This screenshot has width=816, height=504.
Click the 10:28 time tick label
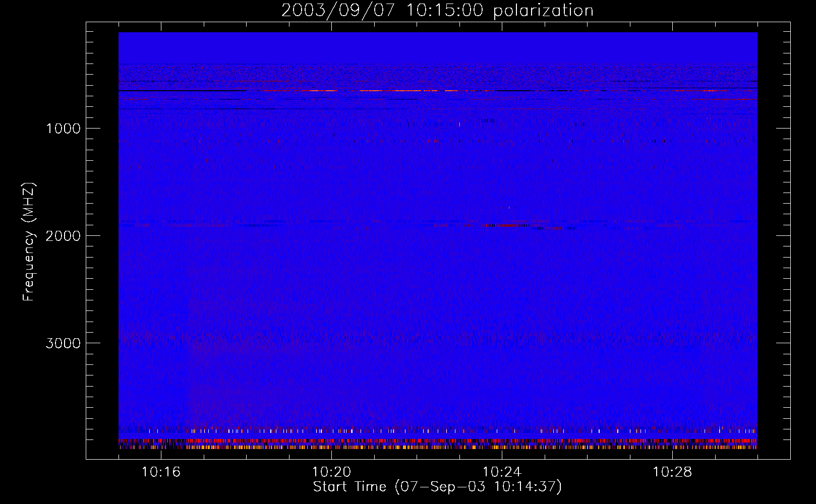(x=672, y=472)
